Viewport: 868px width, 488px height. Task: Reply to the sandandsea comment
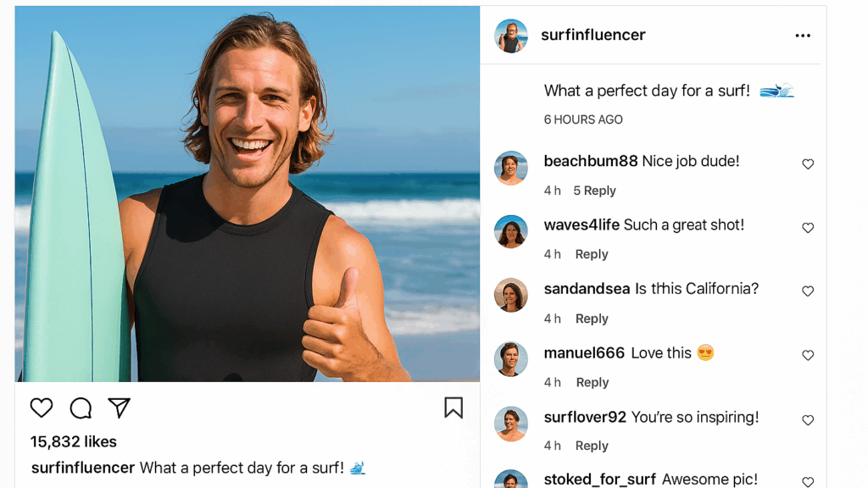(592, 319)
